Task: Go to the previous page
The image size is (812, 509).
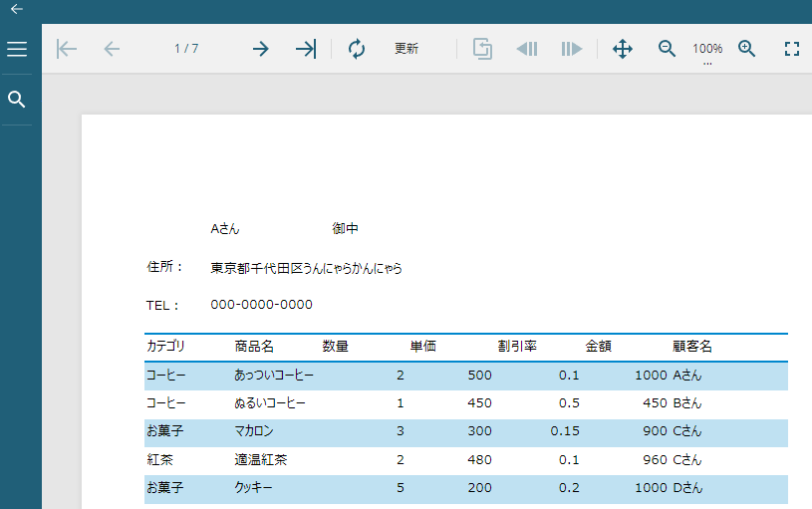Action: (x=112, y=49)
